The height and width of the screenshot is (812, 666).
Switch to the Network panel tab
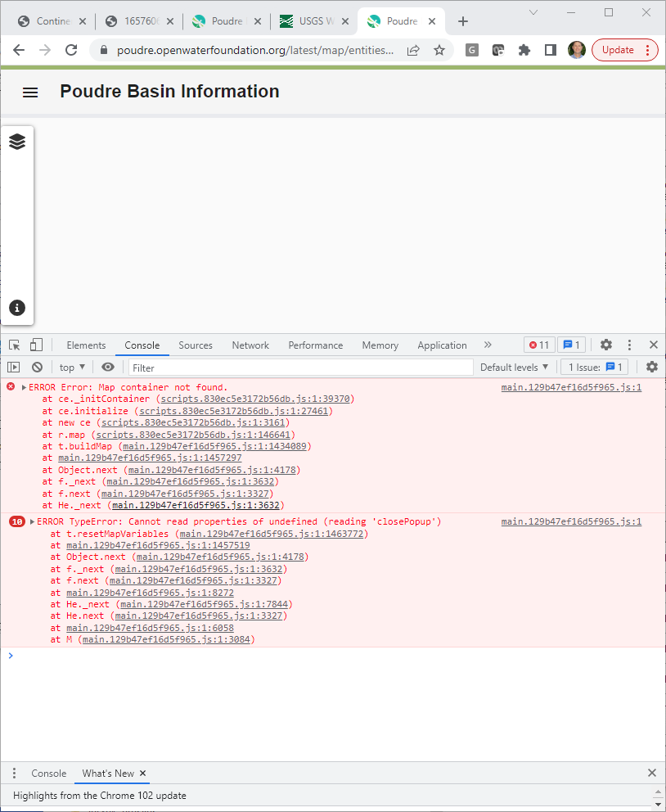point(250,345)
